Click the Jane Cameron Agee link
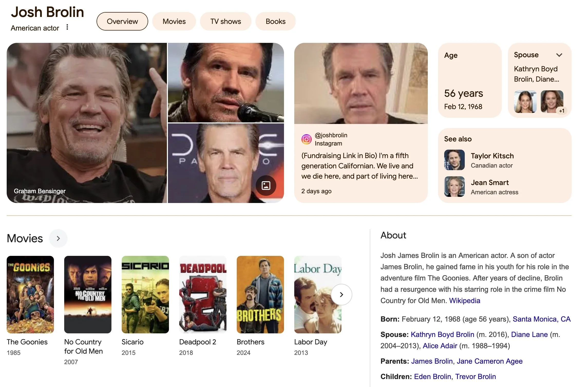The width and height of the screenshot is (588, 387). pos(489,361)
